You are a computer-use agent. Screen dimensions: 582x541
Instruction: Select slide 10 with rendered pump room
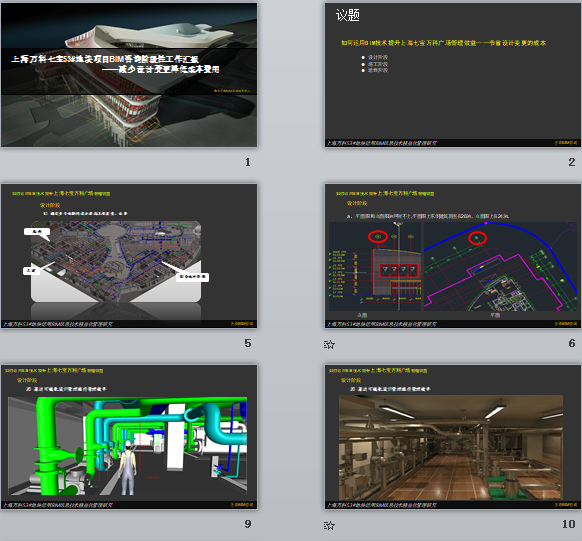[452, 437]
